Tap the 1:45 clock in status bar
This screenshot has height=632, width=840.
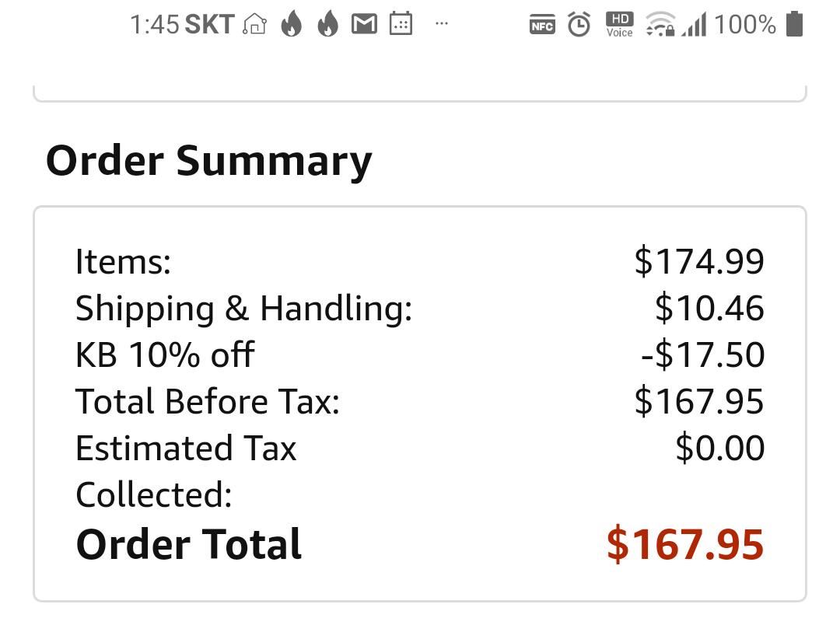154,25
